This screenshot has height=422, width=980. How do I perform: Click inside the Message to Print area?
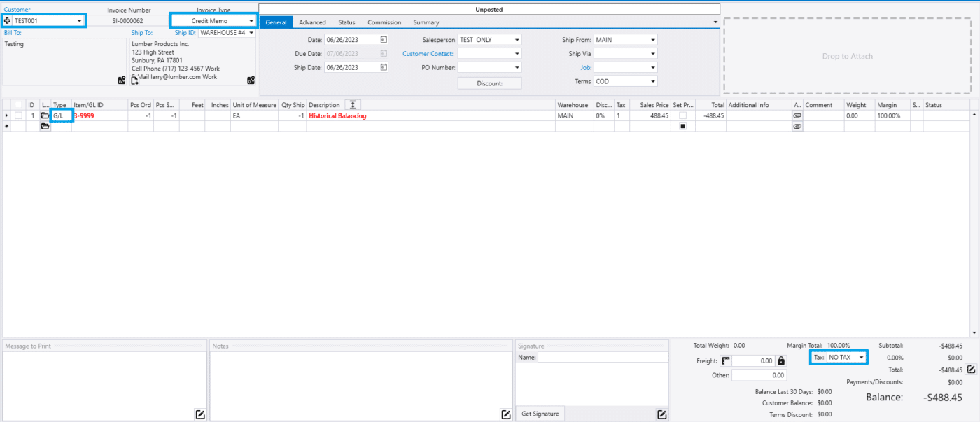click(x=104, y=386)
